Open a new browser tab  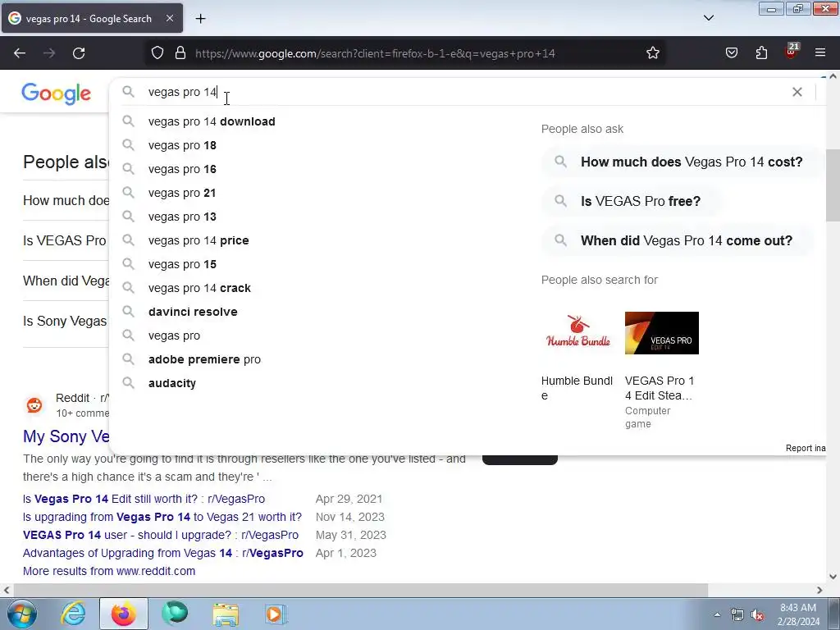200,19
